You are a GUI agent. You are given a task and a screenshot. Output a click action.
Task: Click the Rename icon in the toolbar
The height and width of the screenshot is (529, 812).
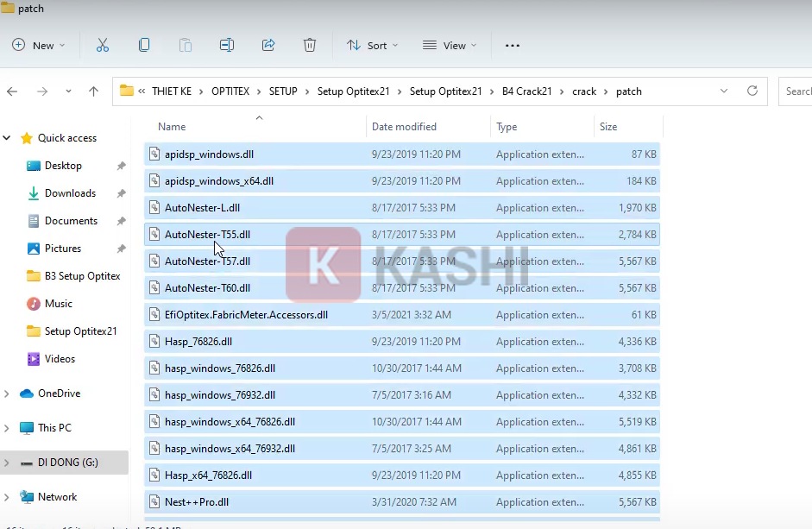click(x=226, y=45)
